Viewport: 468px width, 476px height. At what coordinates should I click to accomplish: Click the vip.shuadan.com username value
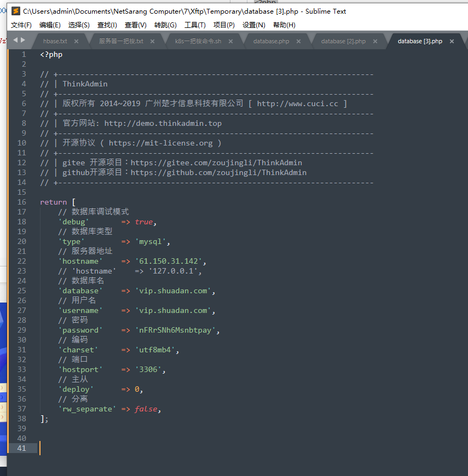tap(173, 311)
